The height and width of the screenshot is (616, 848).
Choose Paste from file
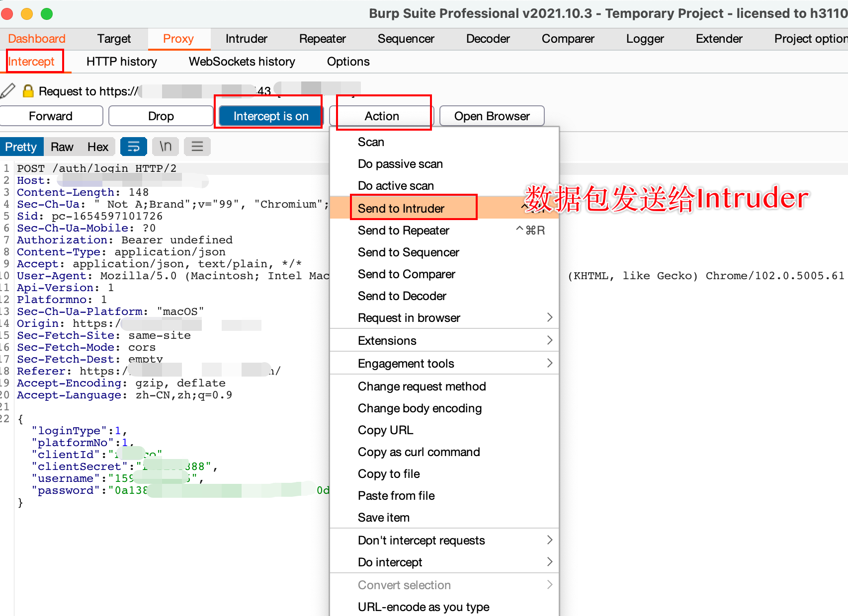coord(444,496)
